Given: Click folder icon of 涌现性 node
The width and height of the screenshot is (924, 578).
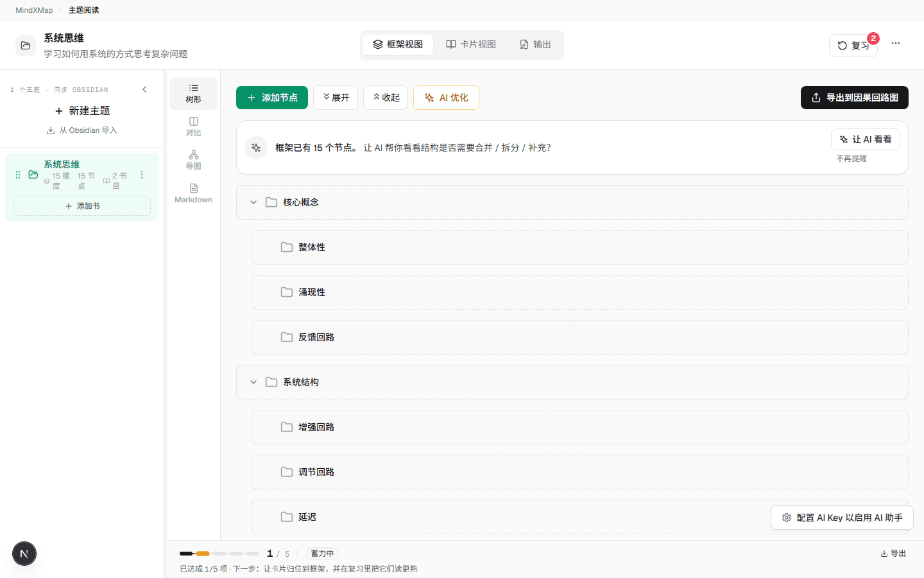Looking at the screenshot, I should pyautogui.click(x=287, y=292).
